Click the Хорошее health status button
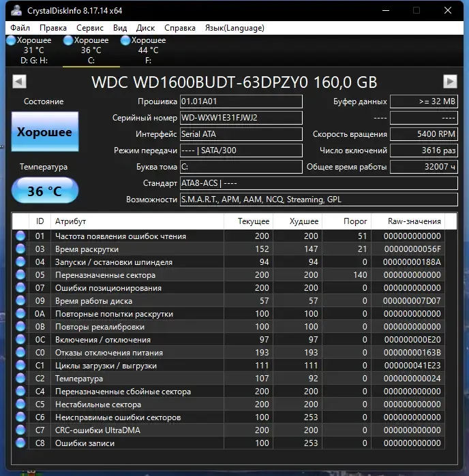Viewport: 469px width, 476px height. click(x=45, y=131)
